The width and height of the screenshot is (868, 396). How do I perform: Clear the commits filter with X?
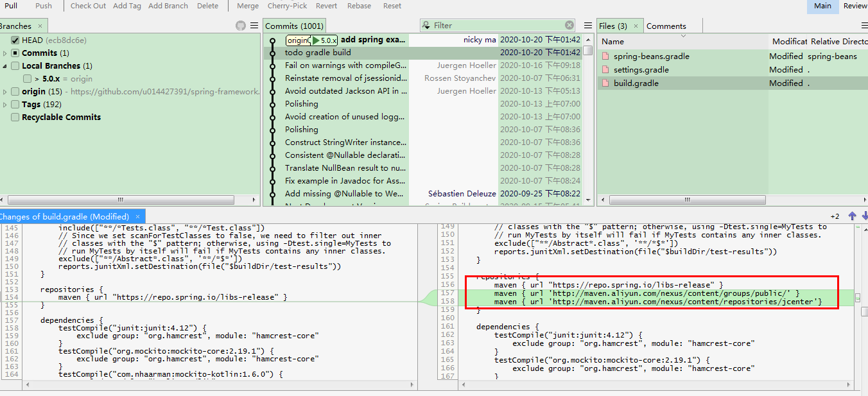(x=569, y=25)
